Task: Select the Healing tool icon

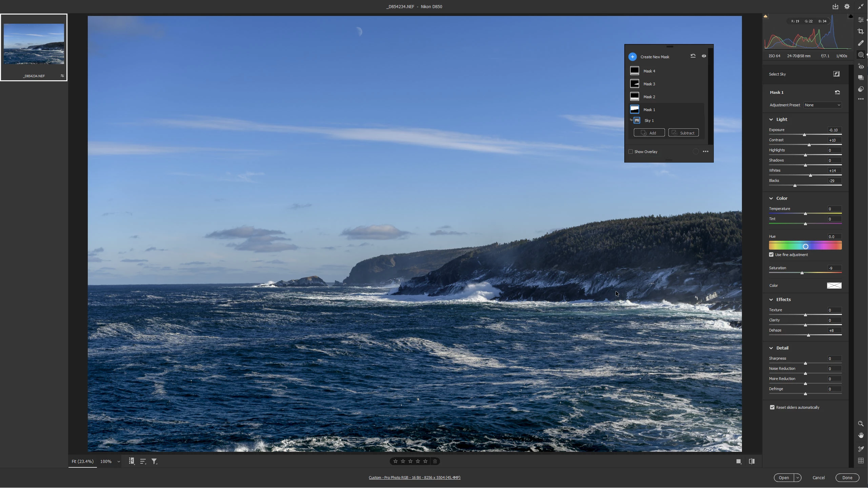Action: 861,43
